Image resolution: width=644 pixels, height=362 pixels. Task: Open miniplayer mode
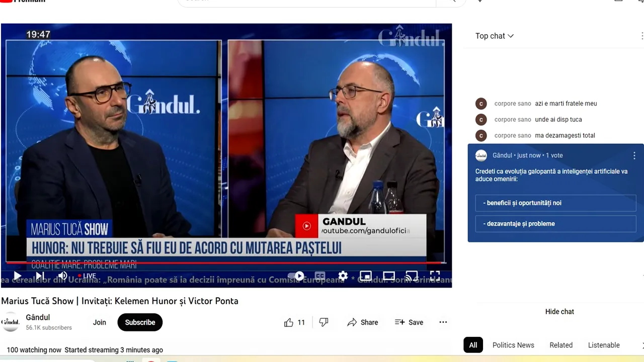tap(366, 276)
